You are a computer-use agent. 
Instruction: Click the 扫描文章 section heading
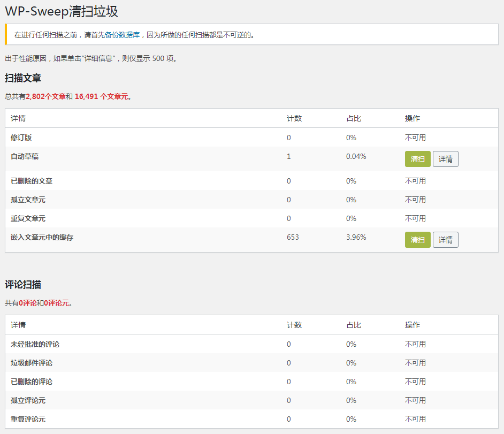pyautogui.click(x=23, y=78)
